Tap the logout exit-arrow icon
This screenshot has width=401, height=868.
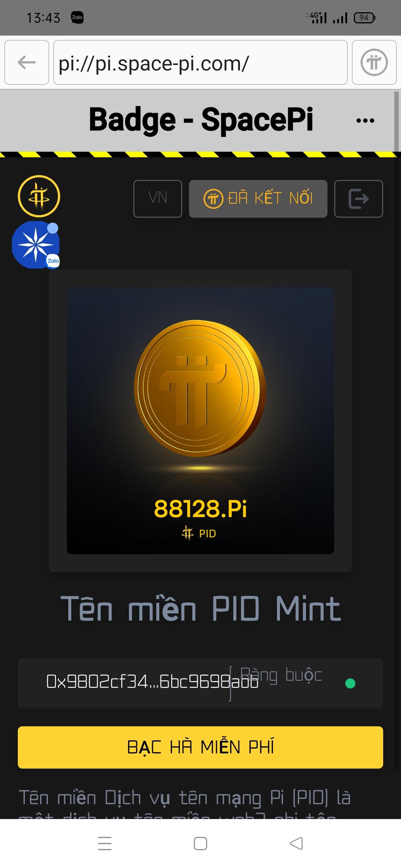[358, 198]
